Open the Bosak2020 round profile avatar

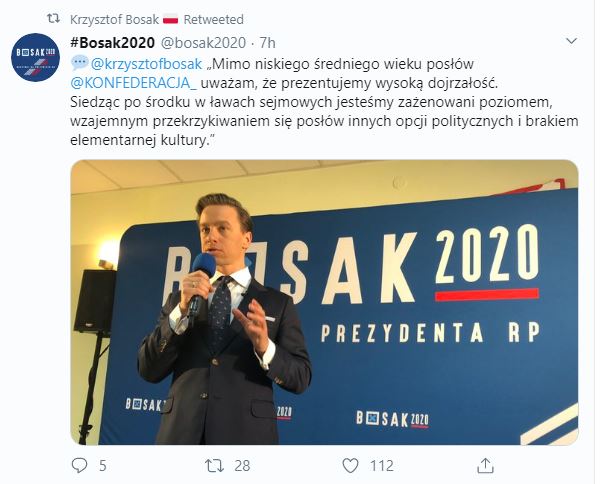point(35,57)
